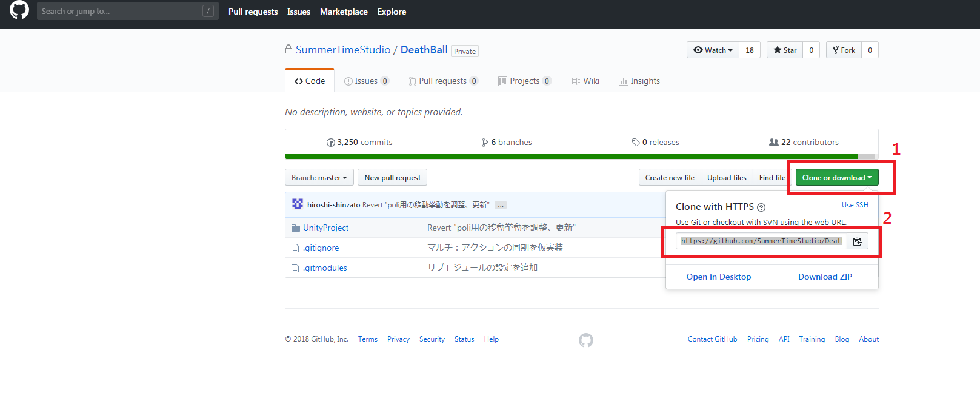Switch to the Insights tab
The image size is (980, 418).
coord(639,81)
